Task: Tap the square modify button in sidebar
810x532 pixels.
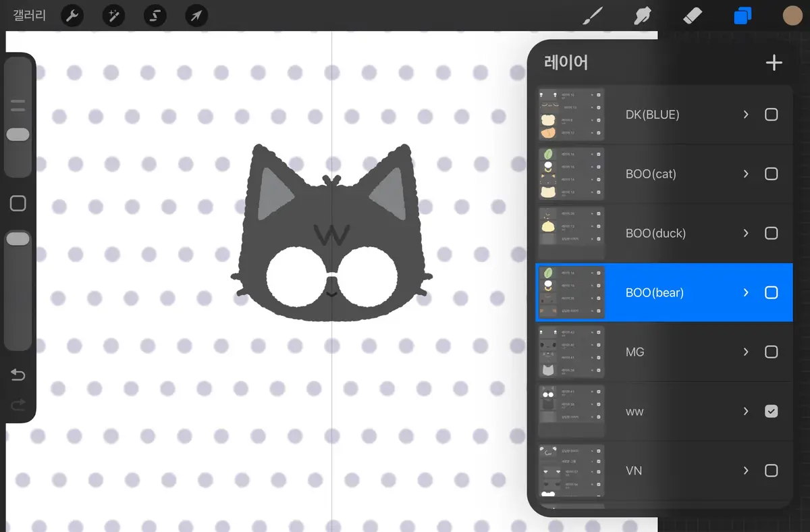Action: (18, 203)
